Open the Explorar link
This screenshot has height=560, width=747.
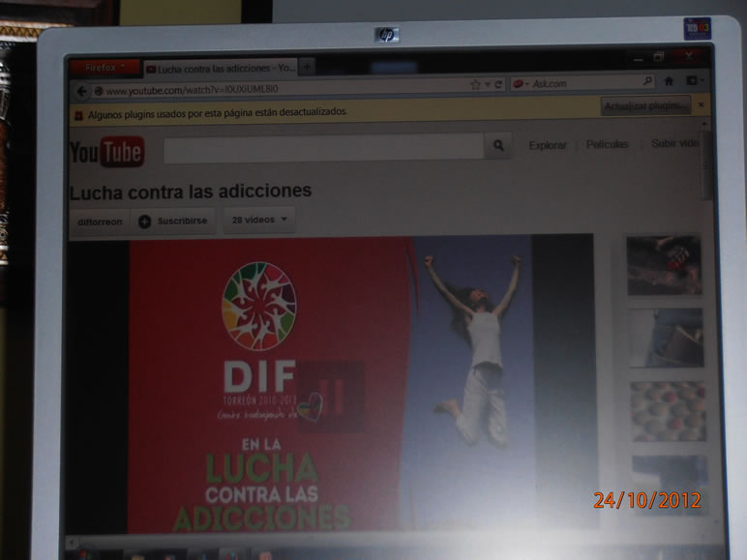click(548, 145)
